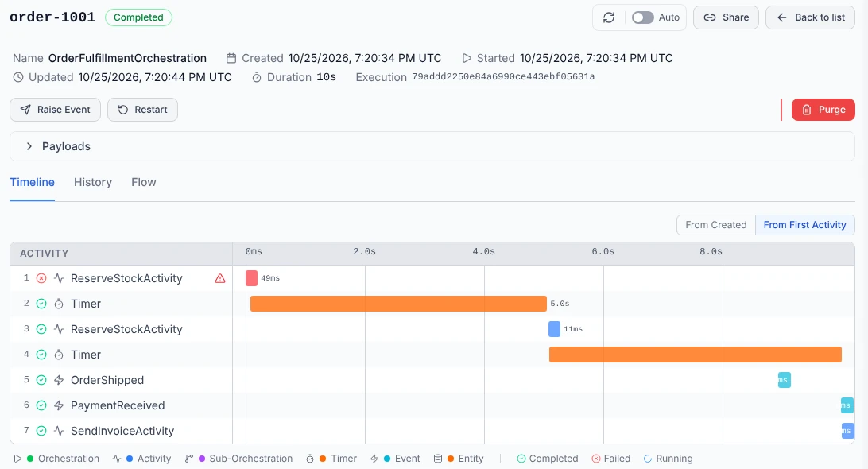
Task: Click the cyan Event legend dot
Action: (387, 459)
